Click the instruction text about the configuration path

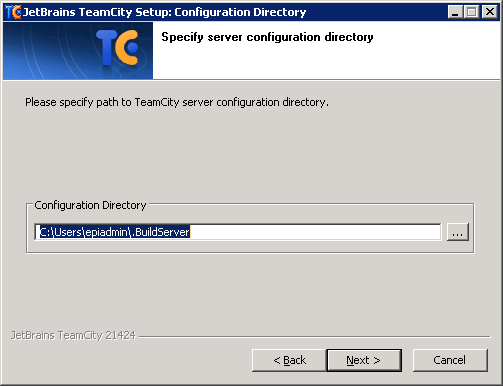click(x=177, y=102)
